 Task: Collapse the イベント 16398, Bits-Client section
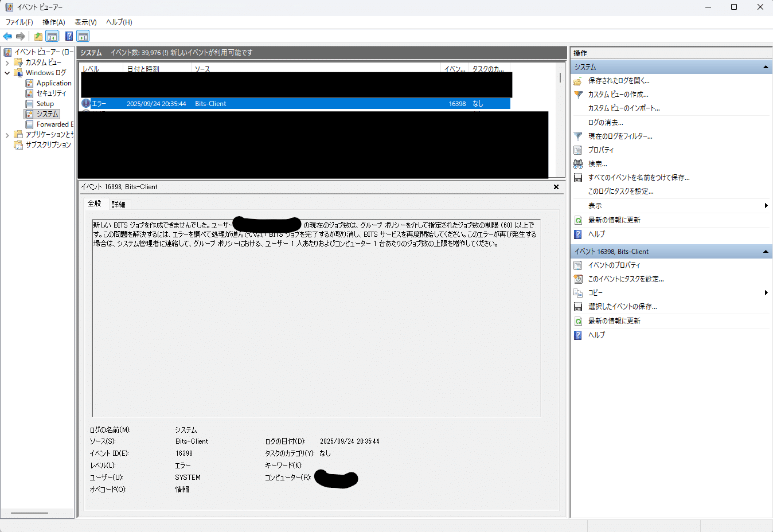[765, 251]
